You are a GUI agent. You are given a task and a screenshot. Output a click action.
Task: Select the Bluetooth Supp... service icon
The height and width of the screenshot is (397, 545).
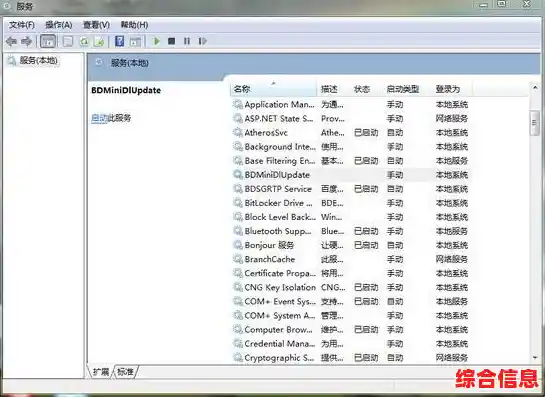pos(238,231)
